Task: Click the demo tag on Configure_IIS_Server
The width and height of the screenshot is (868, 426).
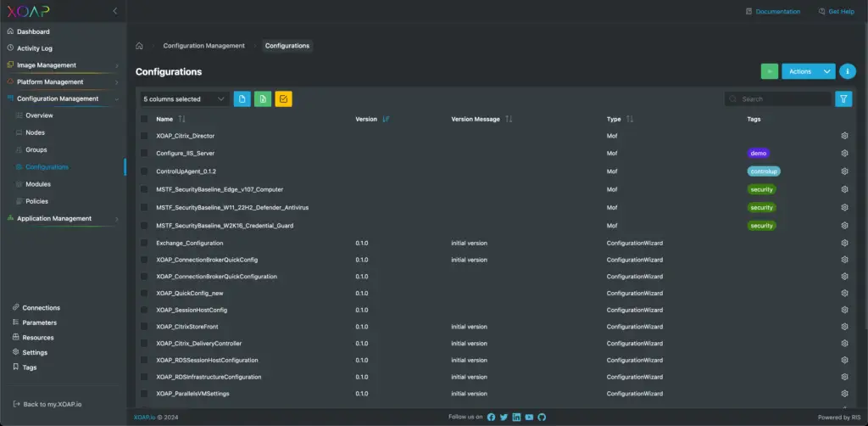Action: pyautogui.click(x=758, y=154)
